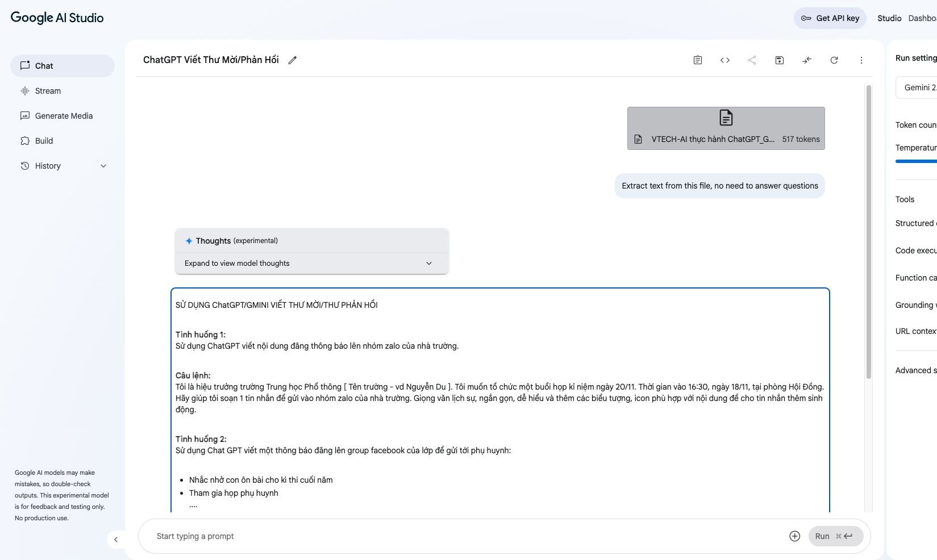Click the Get API key button
Image resolution: width=937 pixels, height=560 pixels.
830,18
